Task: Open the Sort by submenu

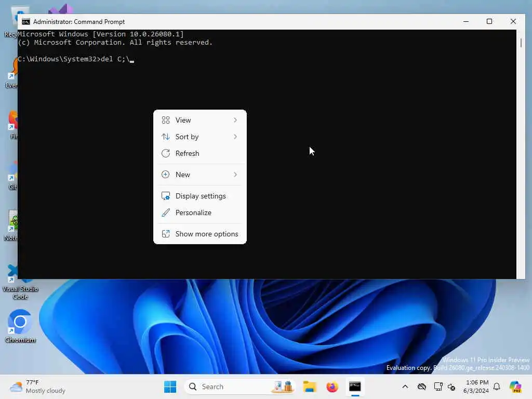Action: pyautogui.click(x=200, y=137)
